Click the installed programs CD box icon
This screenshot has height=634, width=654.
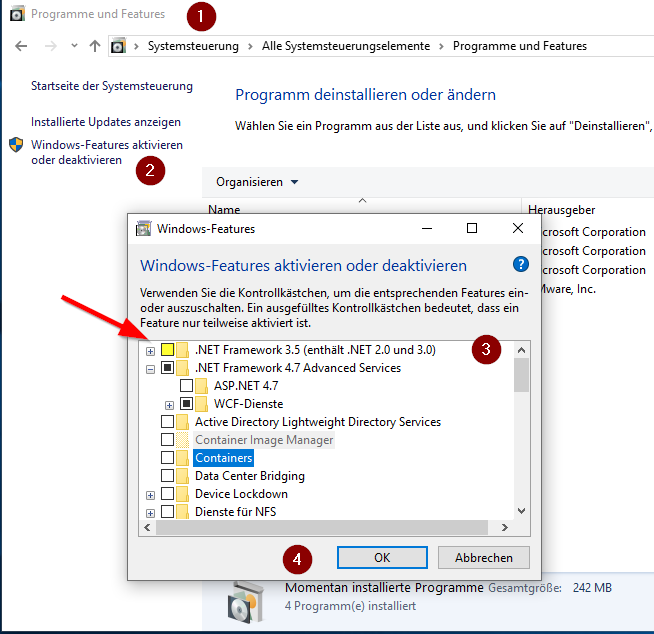246,602
